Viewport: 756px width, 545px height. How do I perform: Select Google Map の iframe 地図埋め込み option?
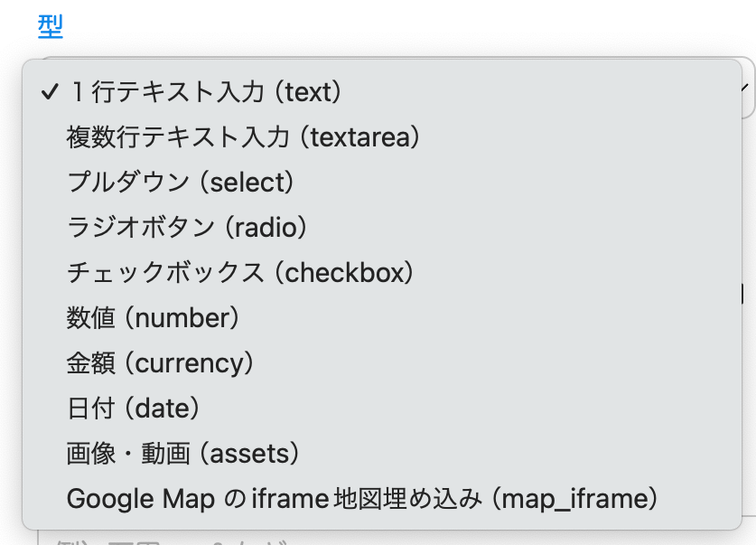(x=361, y=498)
